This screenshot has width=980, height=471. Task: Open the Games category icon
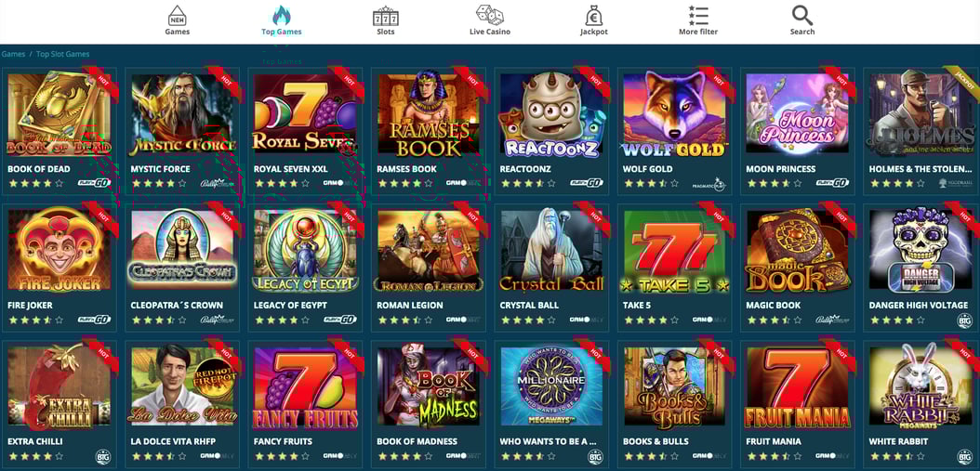point(177,15)
